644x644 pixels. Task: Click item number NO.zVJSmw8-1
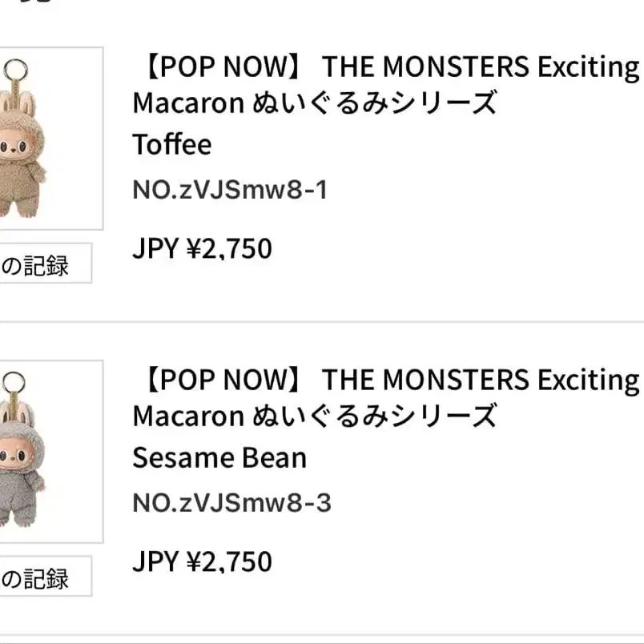point(230,191)
